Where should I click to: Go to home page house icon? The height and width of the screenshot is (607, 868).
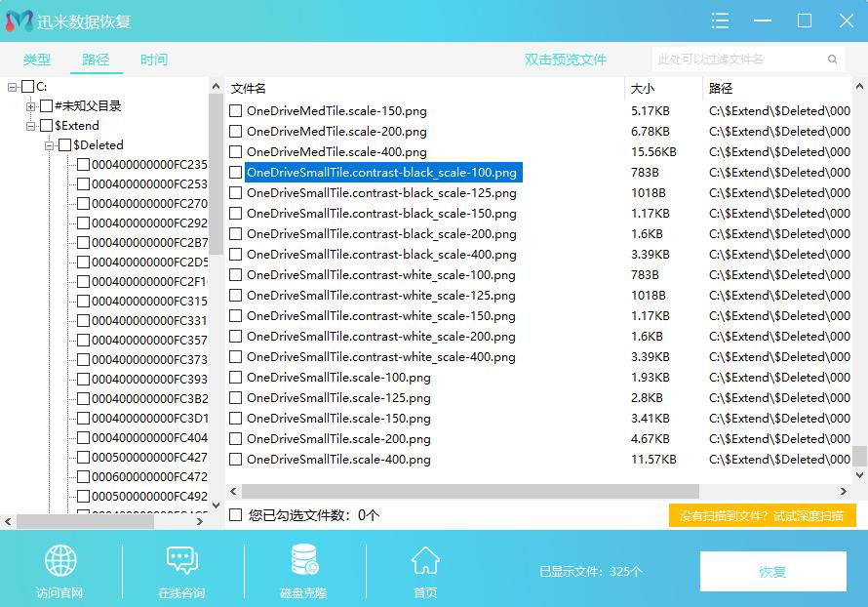(424, 561)
